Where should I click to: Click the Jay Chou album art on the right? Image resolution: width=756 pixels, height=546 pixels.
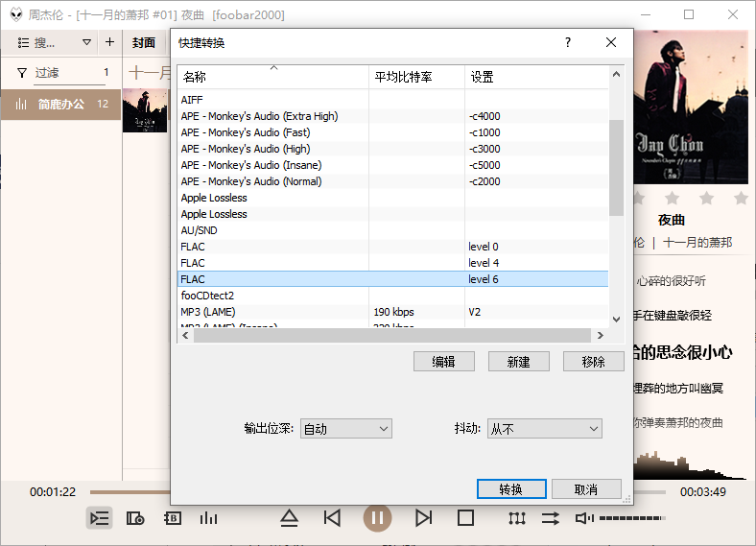point(691,107)
